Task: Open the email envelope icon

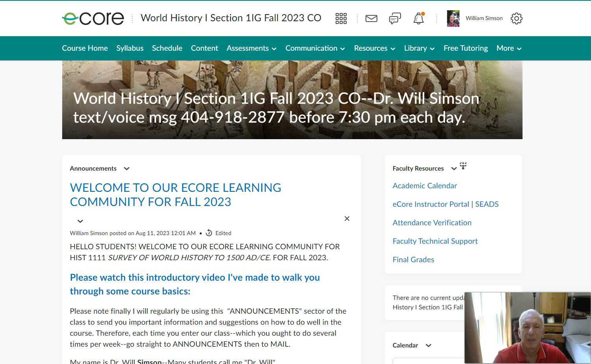Action: [371, 18]
